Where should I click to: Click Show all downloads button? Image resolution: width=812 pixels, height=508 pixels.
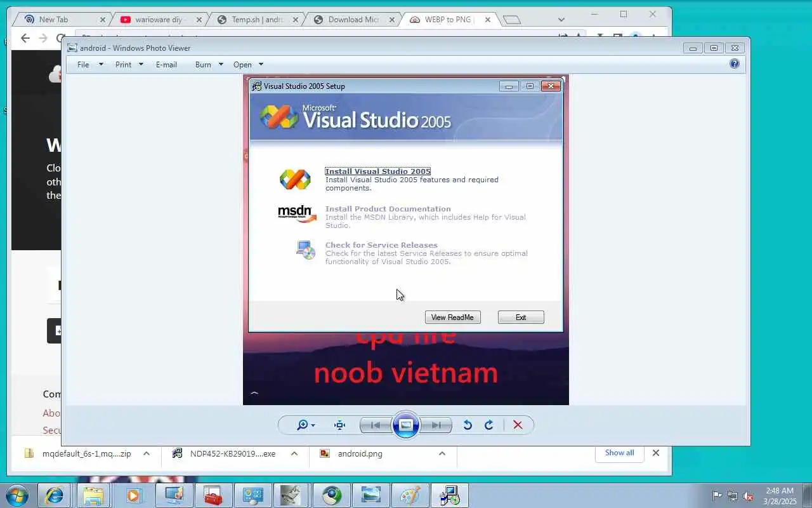tap(619, 453)
